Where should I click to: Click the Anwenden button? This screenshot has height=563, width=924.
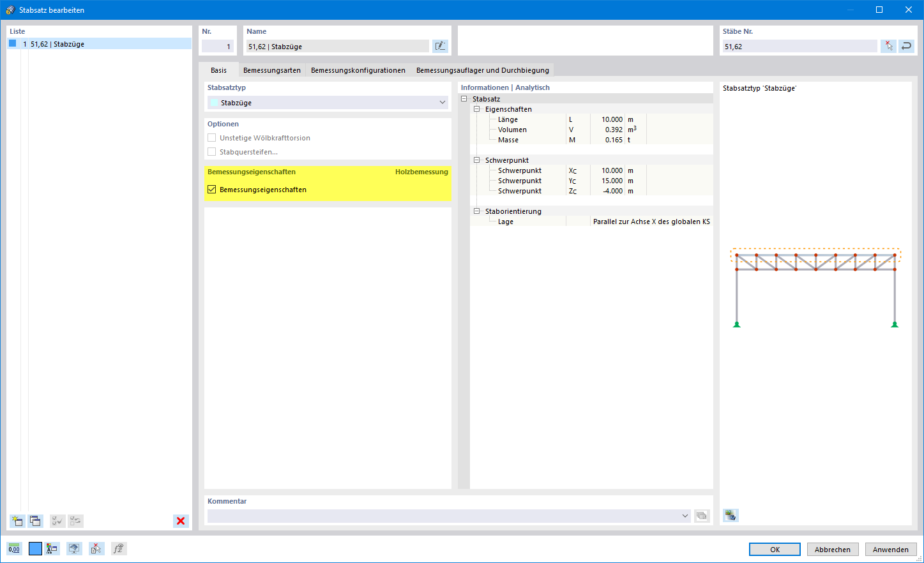click(891, 550)
